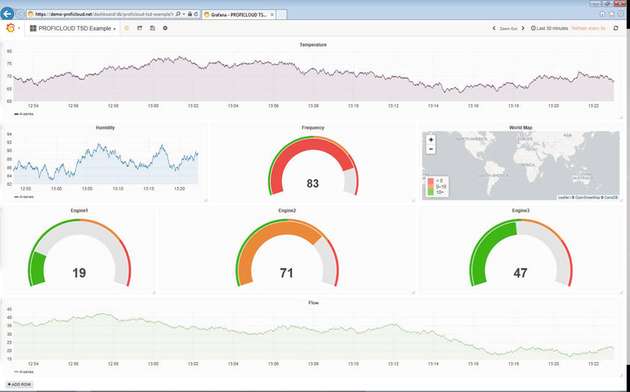Click the Zoom Out time button

pyautogui.click(x=508, y=29)
